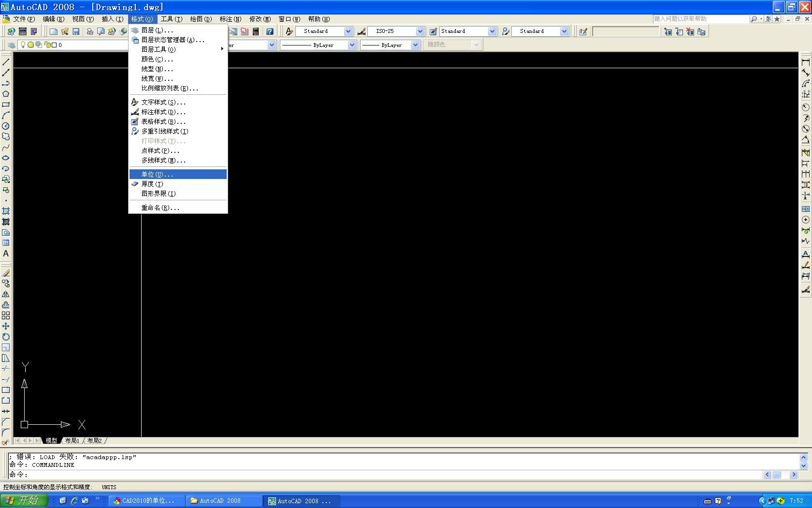Viewport: 812px width, 508px height.
Task: Open the Layer Properties Manager icon
Action: click(x=12, y=45)
